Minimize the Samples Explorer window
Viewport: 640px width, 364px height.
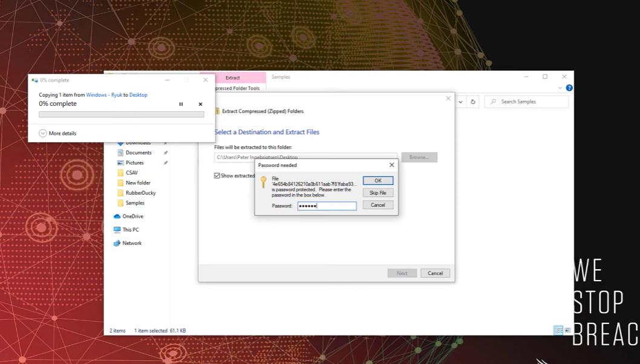(x=526, y=77)
